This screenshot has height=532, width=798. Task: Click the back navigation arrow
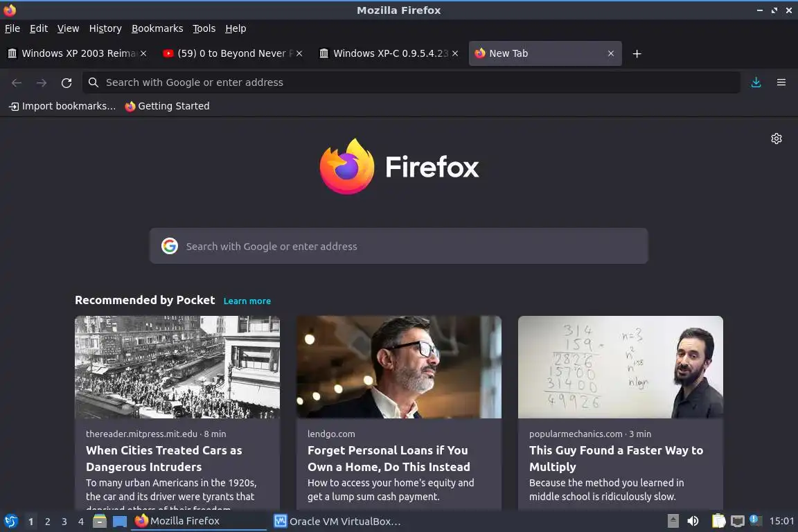pyautogui.click(x=17, y=82)
